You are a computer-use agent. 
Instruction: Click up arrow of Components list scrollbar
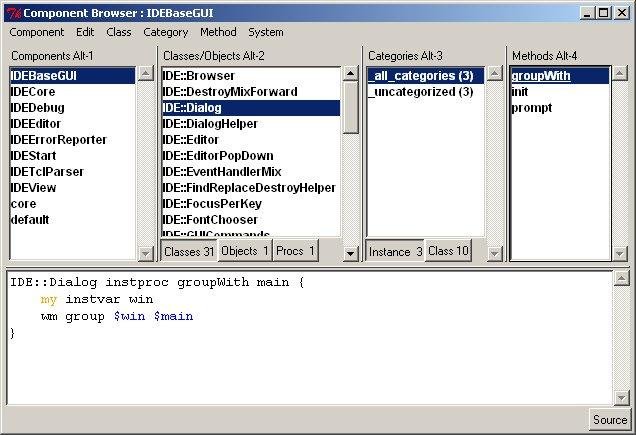[145, 74]
